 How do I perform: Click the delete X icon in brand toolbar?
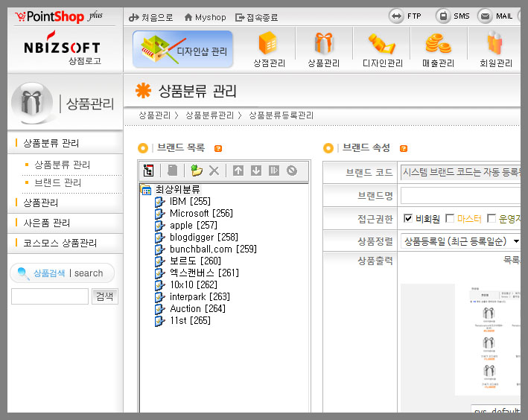pos(214,171)
